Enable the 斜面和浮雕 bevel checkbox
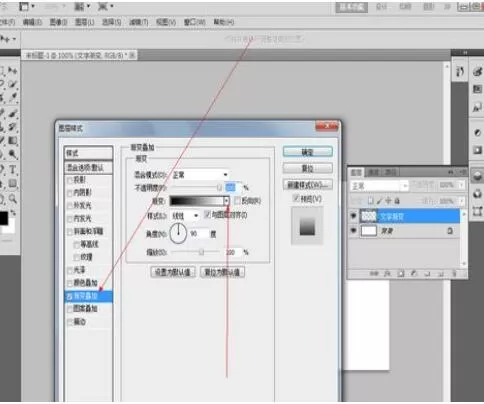This screenshot has height=404, width=484. [70, 232]
